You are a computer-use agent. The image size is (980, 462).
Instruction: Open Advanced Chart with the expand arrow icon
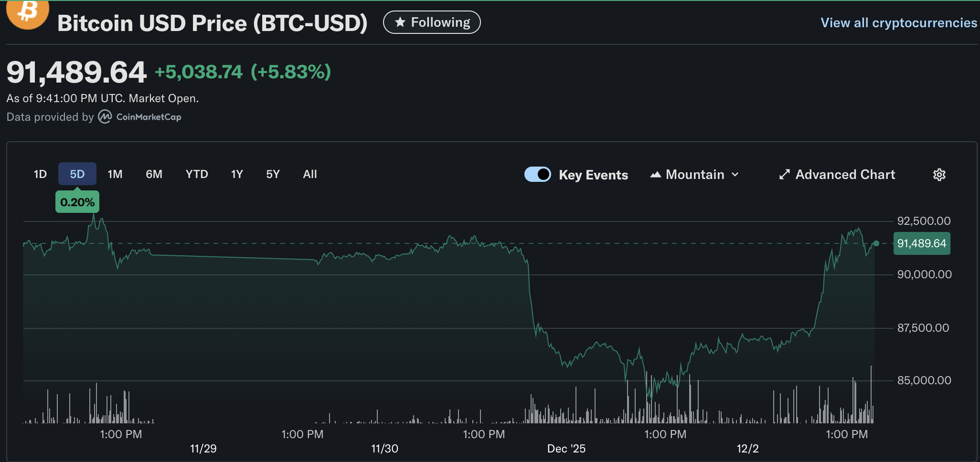(784, 175)
